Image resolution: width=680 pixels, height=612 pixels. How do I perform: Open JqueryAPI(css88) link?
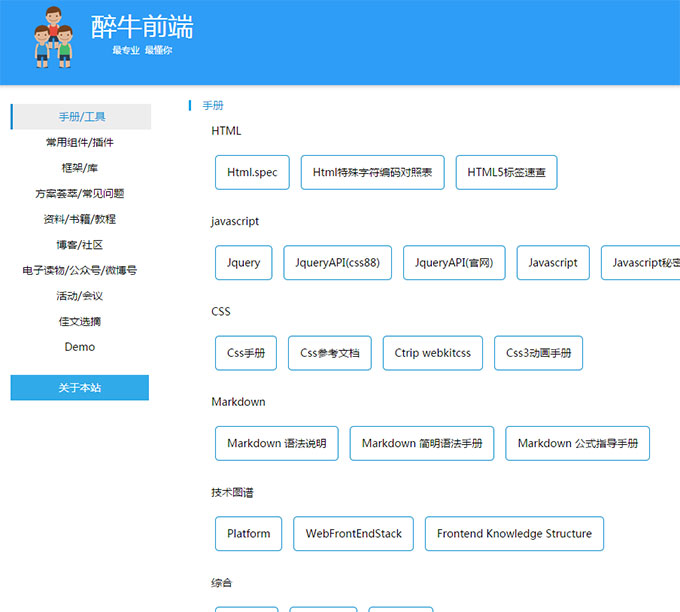pyautogui.click(x=337, y=263)
